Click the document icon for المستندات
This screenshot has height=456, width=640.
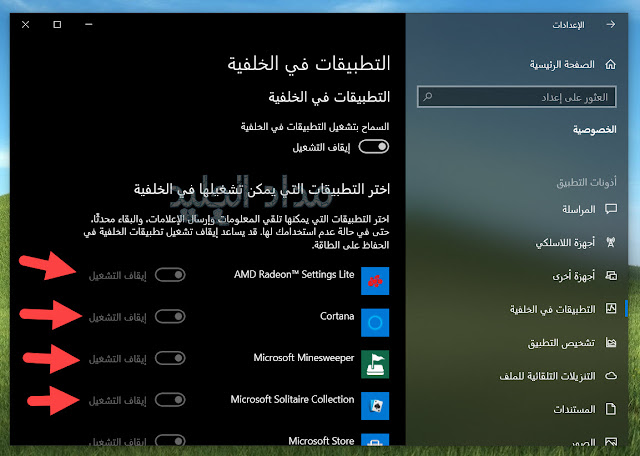coord(611,409)
